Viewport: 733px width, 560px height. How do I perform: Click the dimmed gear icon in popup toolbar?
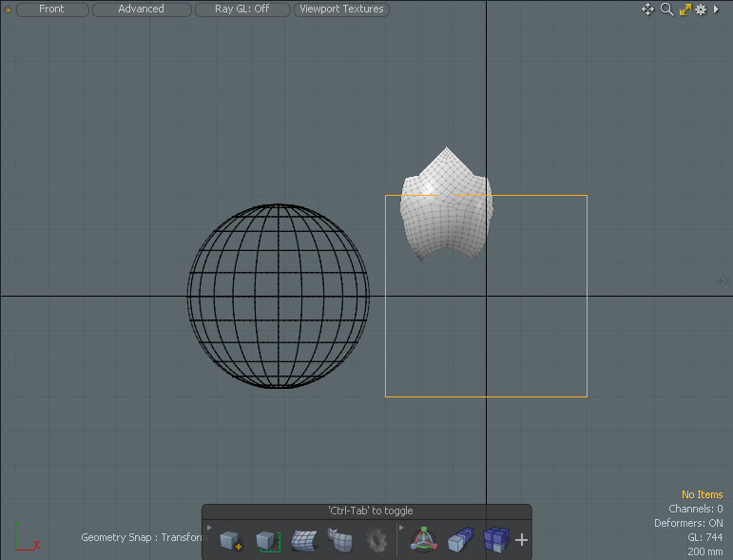click(376, 540)
